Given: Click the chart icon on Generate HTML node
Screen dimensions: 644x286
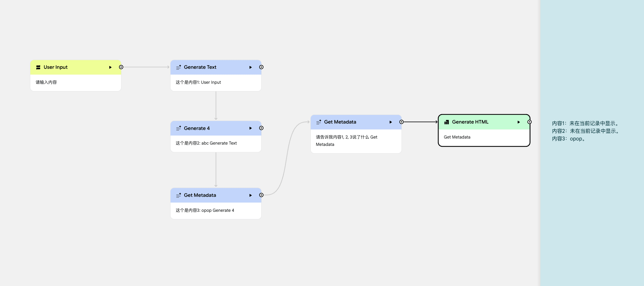Looking at the screenshot, I should point(446,122).
